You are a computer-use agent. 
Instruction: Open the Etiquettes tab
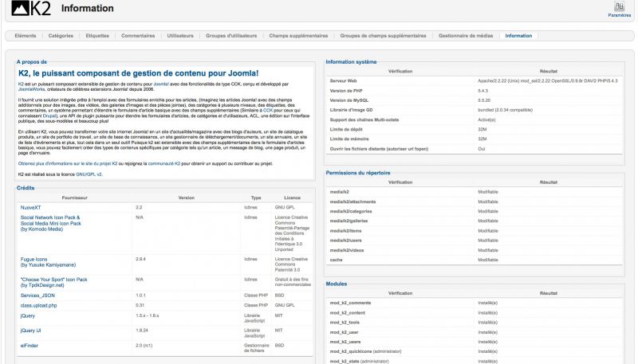click(97, 36)
